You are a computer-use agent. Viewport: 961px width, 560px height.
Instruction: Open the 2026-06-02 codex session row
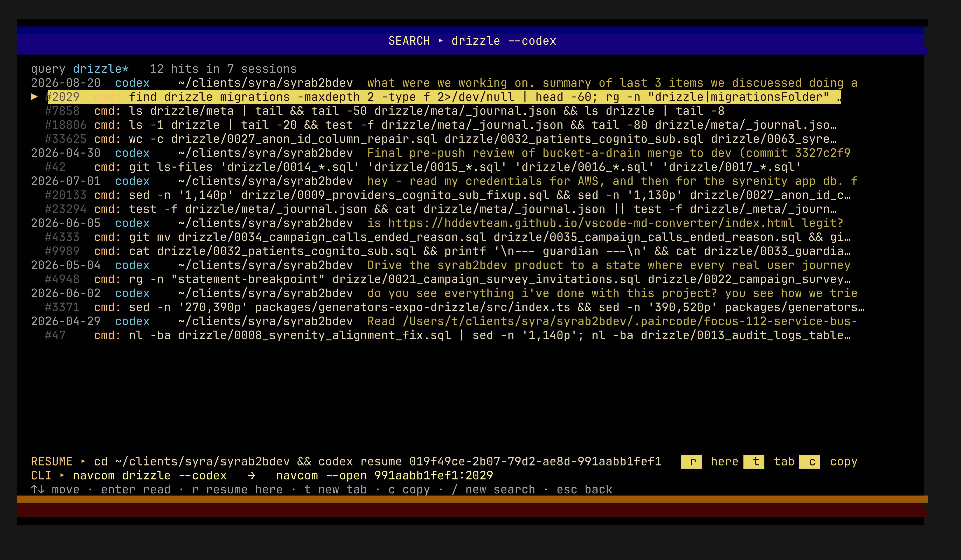pos(444,293)
